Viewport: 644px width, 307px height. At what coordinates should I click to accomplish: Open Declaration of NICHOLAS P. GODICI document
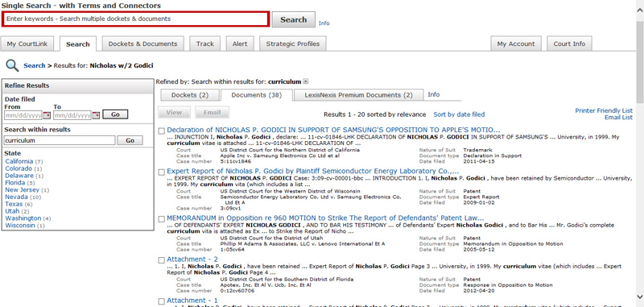pyautogui.click(x=333, y=131)
